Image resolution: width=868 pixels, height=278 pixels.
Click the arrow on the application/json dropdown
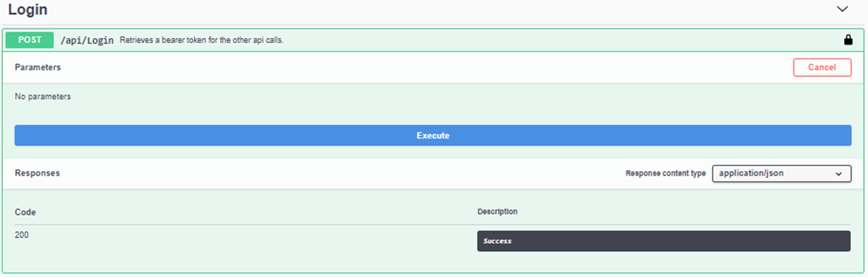[839, 174]
